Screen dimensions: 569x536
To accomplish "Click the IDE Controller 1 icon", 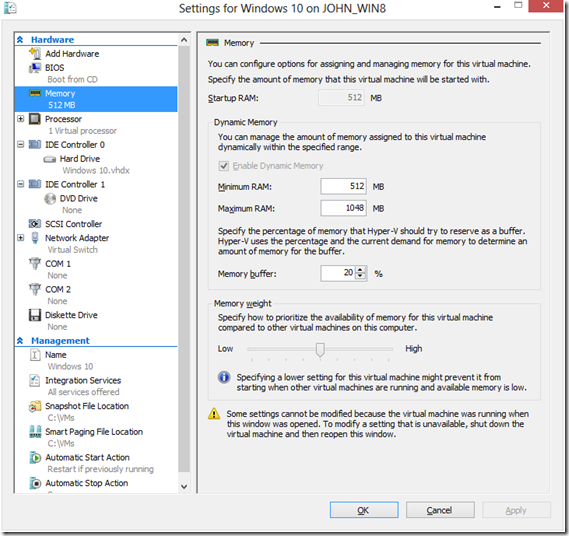I will [35, 184].
